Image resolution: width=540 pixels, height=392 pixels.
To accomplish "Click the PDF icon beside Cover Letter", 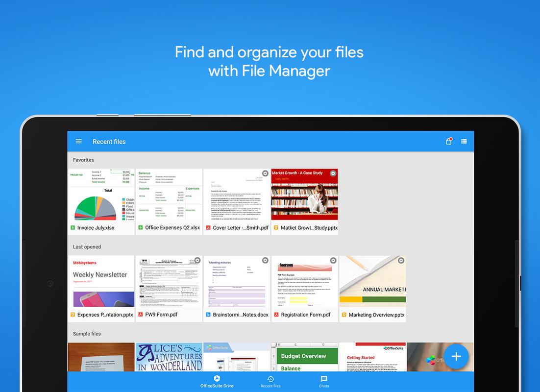I will tap(208, 228).
